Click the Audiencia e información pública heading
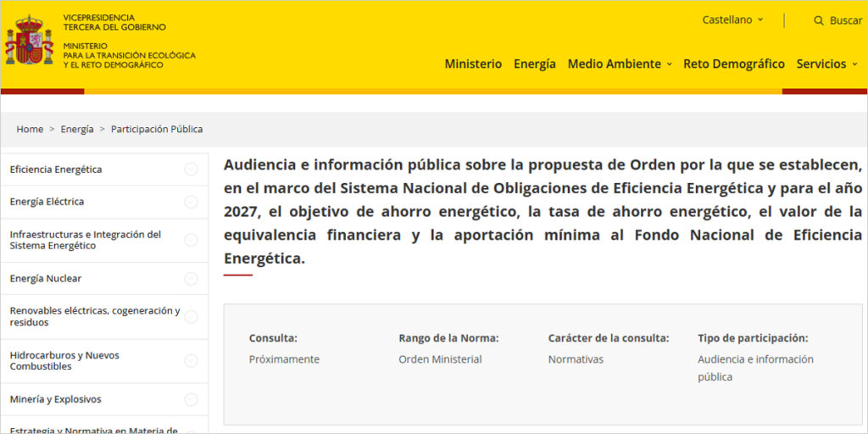 [x=543, y=211]
